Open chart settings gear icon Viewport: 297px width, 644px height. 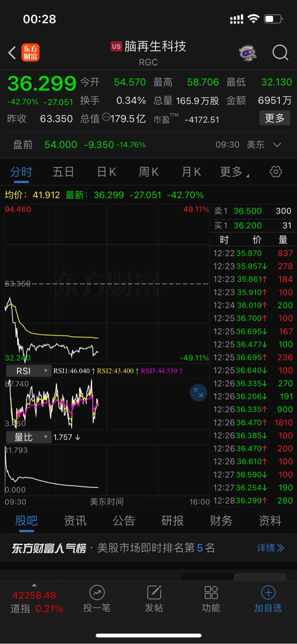[276, 172]
